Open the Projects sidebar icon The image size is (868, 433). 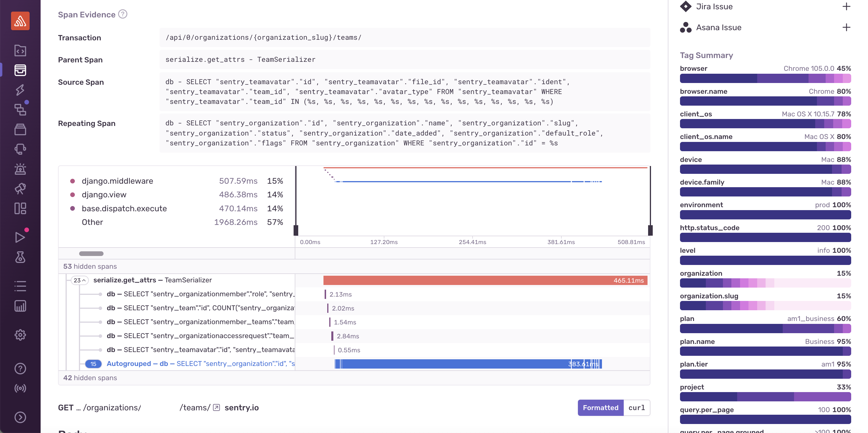(20, 50)
